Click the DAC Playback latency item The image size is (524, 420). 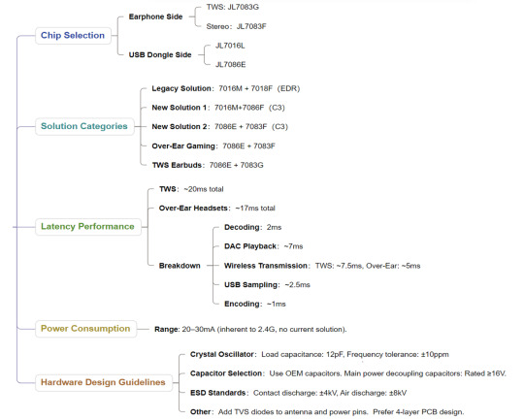(264, 246)
